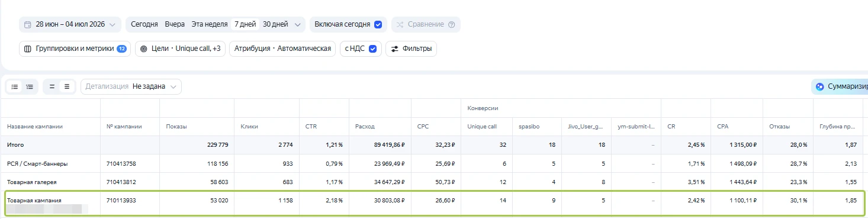868x219 pixels.
Task: Toggle the Включая сегодня checkbox
Action: click(x=378, y=24)
